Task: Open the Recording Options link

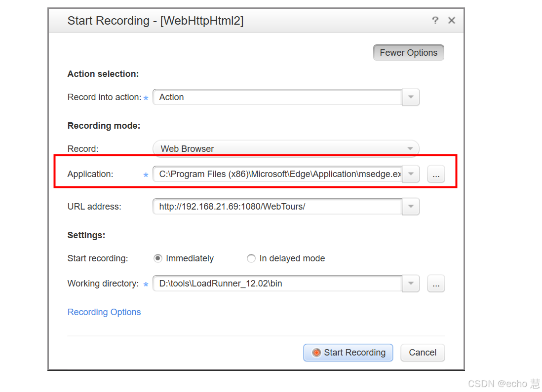Action: coord(104,312)
